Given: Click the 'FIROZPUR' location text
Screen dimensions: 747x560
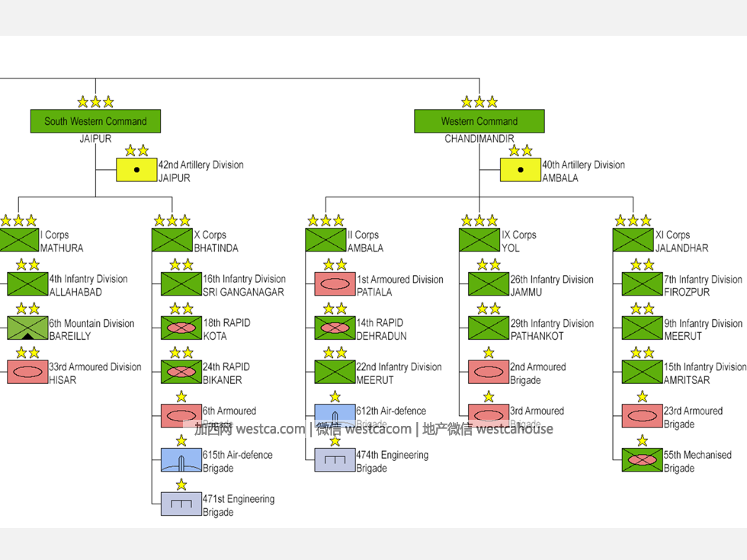Looking at the screenshot, I should coord(687,292).
